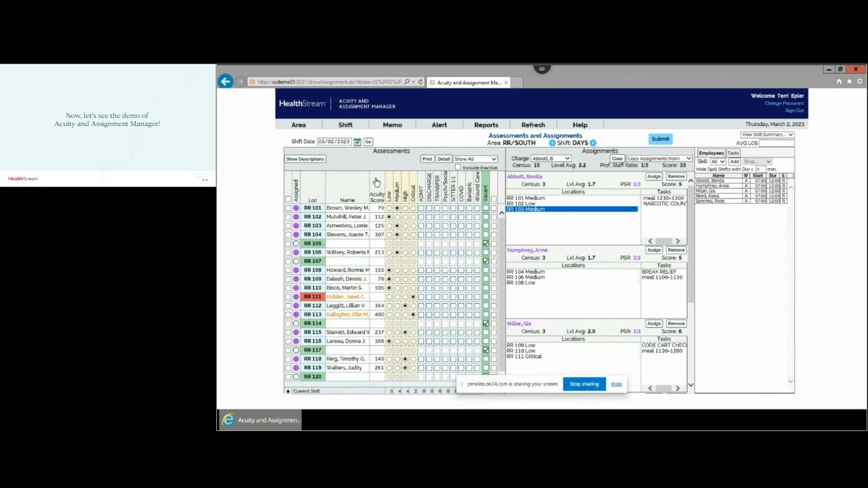This screenshot has height=488, width=868.
Task: Click the browser back arrow
Action: point(225,81)
